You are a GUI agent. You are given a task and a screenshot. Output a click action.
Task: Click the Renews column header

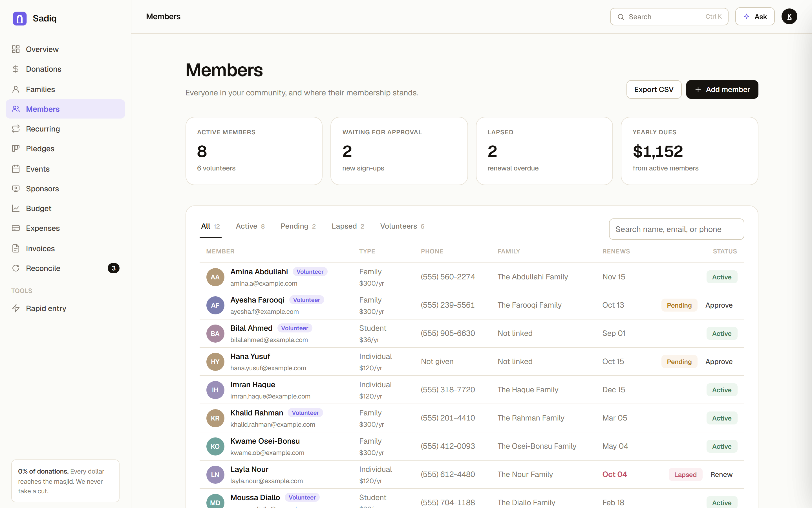coord(616,251)
